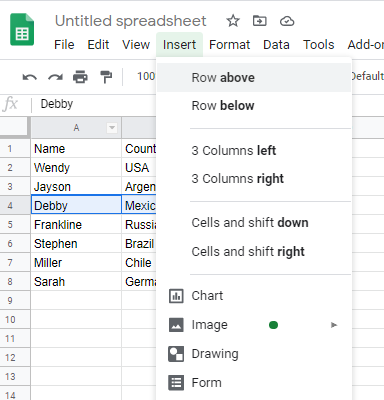Select empty cell A9
This screenshot has height=400, width=384.
coord(76,300)
